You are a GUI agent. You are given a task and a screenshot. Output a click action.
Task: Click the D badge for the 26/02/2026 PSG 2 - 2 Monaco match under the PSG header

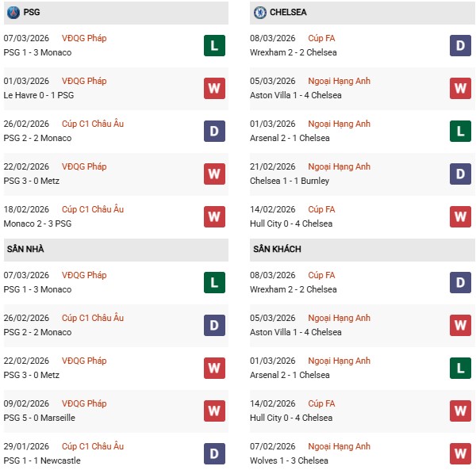tap(214, 131)
